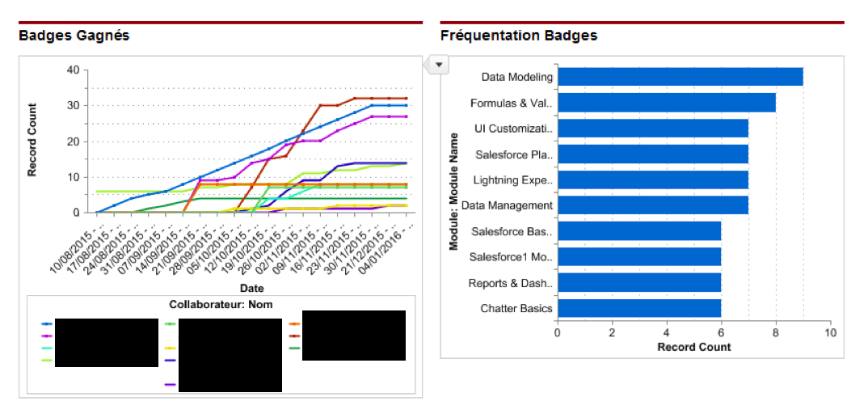This screenshot has width=868, height=418.
Task: Click the Badges Gagnés title
Action: pyautogui.click(x=74, y=36)
